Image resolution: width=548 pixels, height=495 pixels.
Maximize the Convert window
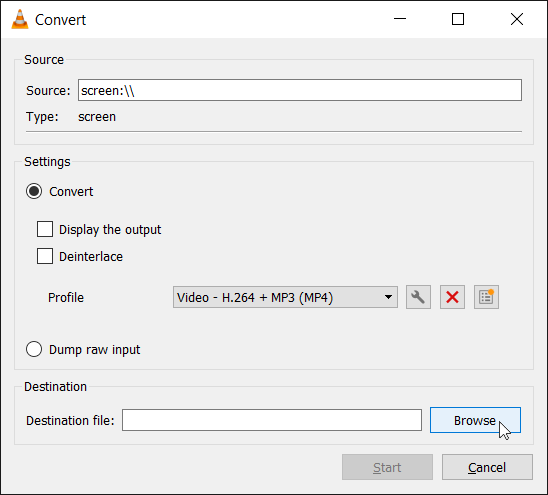[x=458, y=19]
